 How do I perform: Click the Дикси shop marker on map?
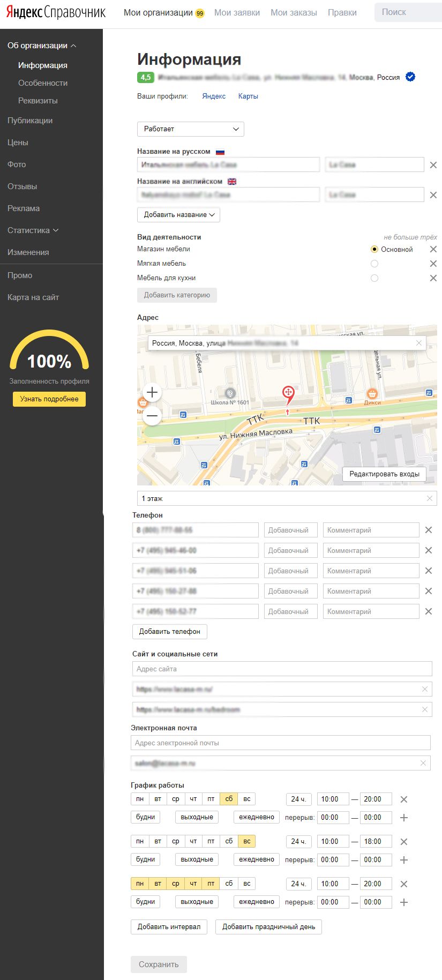(372, 394)
